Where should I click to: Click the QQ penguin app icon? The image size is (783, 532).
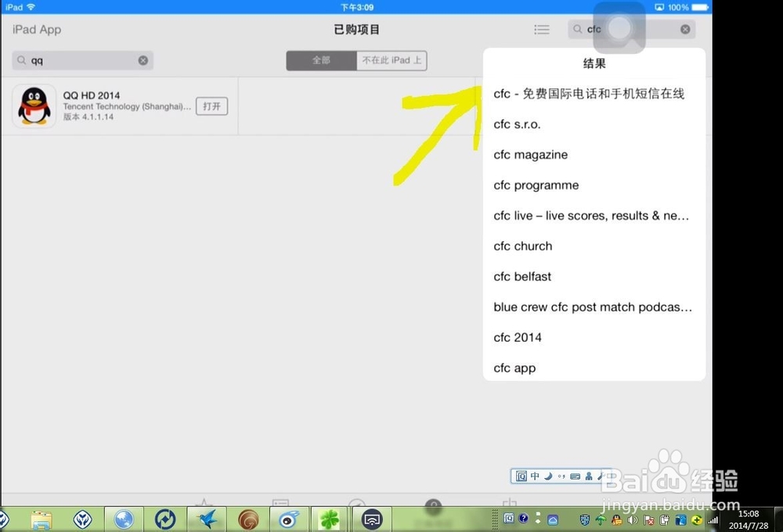click(34, 106)
